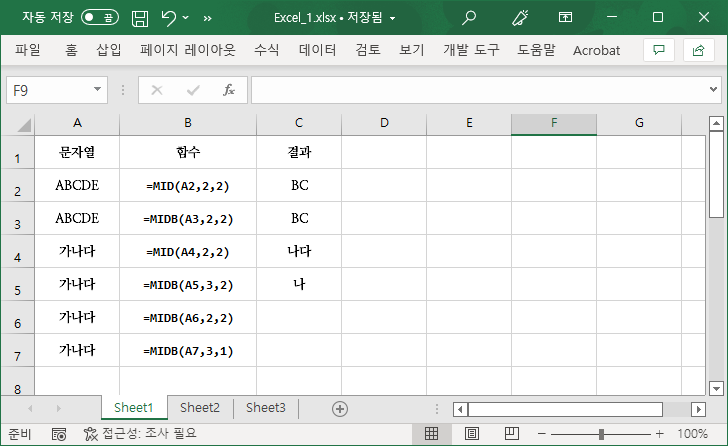Open the Undo history dropdown arrow
The image size is (728, 446).
pyautogui.click(x=186, y=18)
